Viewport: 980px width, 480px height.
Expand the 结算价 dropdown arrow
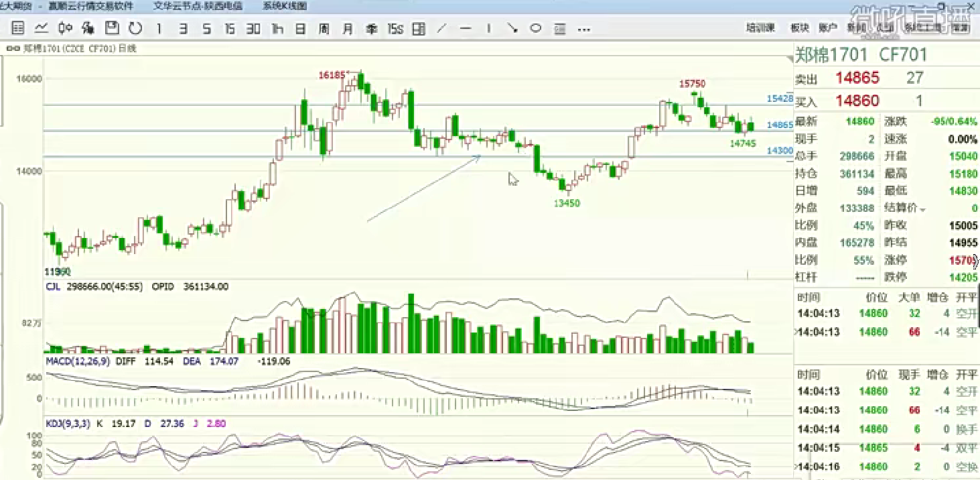(x=923, y=209)
